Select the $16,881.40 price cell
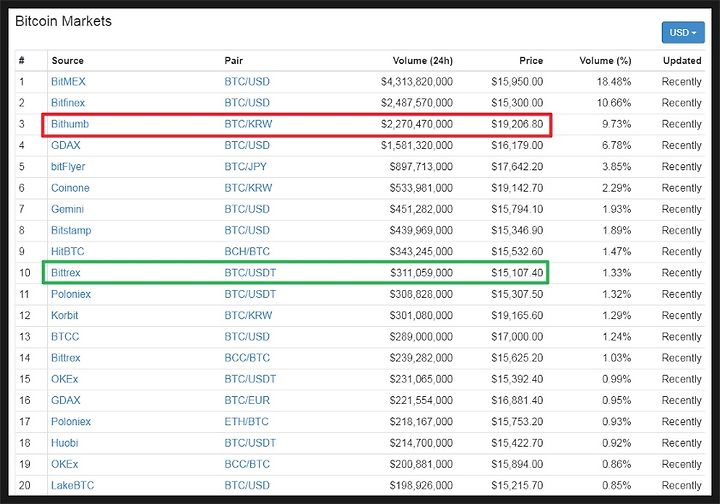The height and width of the screenshot is (504, 720). (x=517, y=400)
